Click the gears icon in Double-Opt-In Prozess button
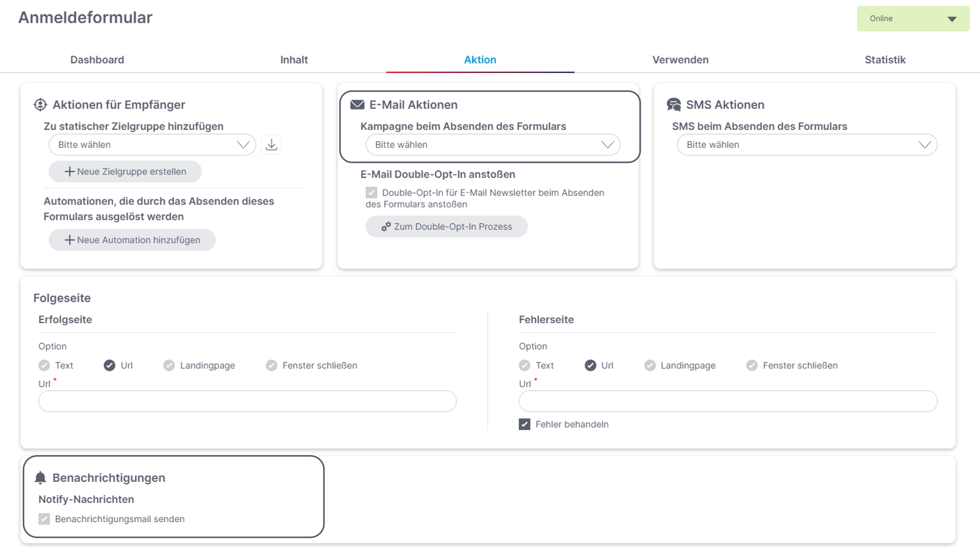This screenshot has height=549, width=980. pos(386,227)
